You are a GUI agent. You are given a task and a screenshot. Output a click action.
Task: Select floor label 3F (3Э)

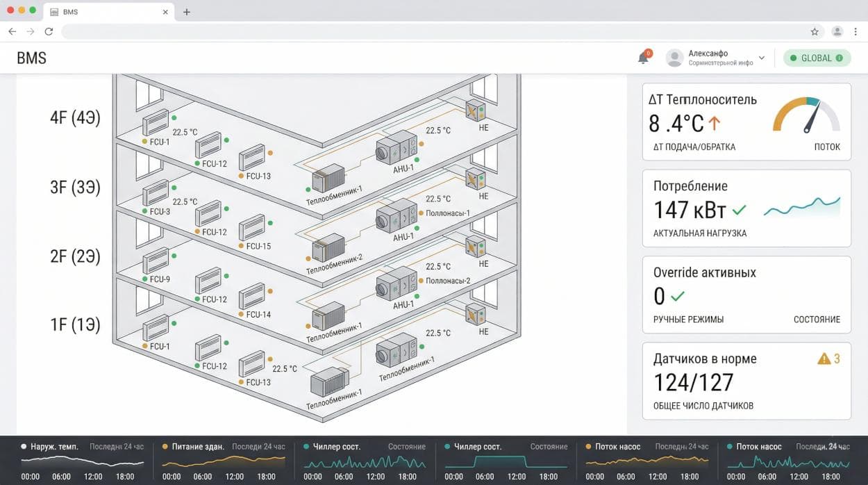75,188
